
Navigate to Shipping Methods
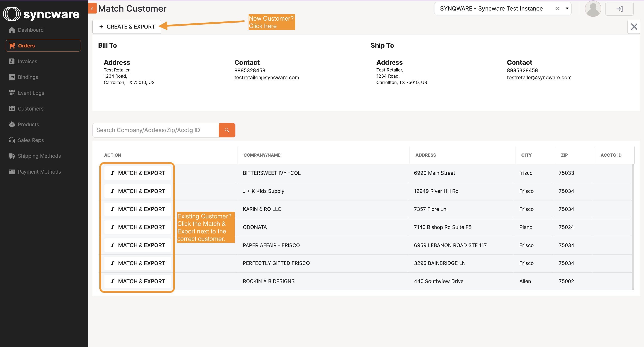click(x=39, y=156)
